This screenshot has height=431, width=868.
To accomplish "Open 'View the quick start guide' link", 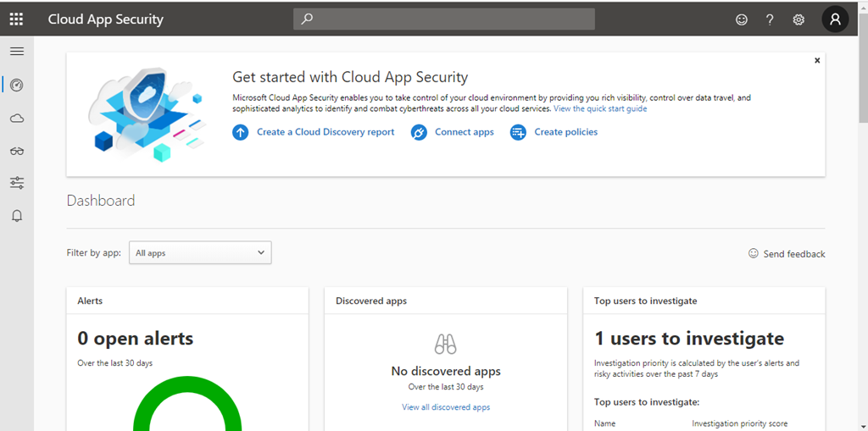I will click(600, 109).
